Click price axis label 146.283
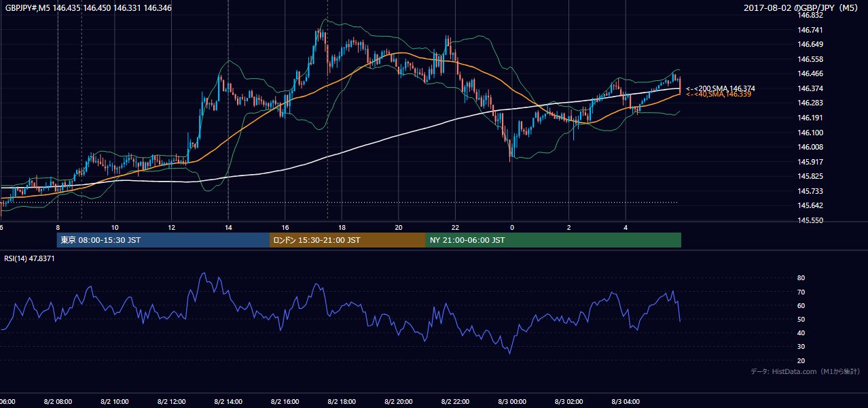The height and width of the screenshot is (408, 868). point(810,103)
